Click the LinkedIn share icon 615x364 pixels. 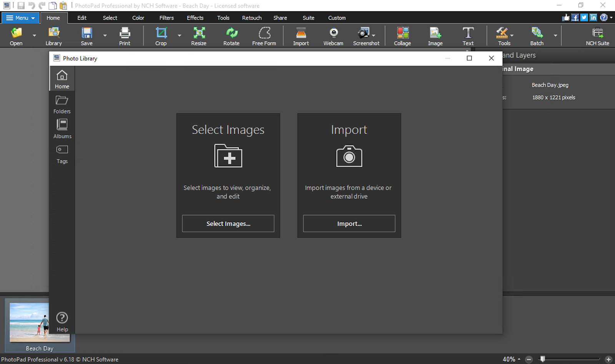click(593, 18)
